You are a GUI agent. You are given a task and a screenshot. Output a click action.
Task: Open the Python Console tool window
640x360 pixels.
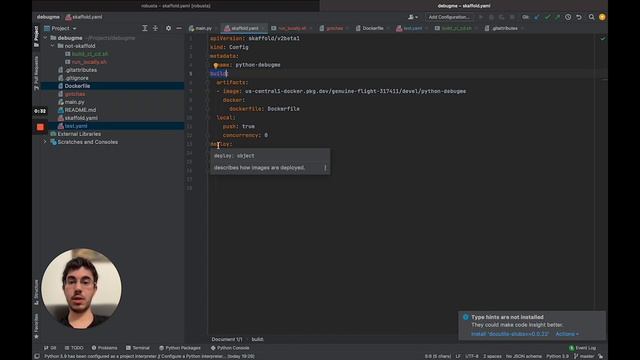230,348
